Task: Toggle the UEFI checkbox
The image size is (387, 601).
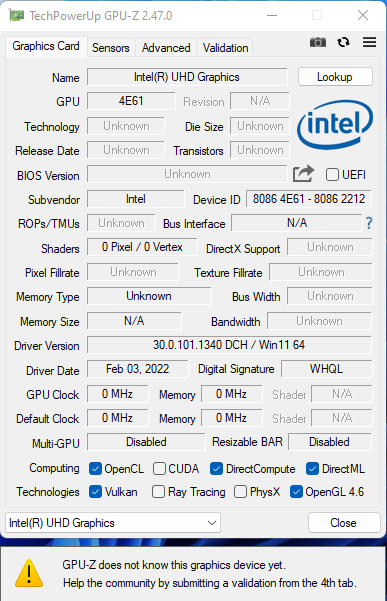Action: point(332,175)
